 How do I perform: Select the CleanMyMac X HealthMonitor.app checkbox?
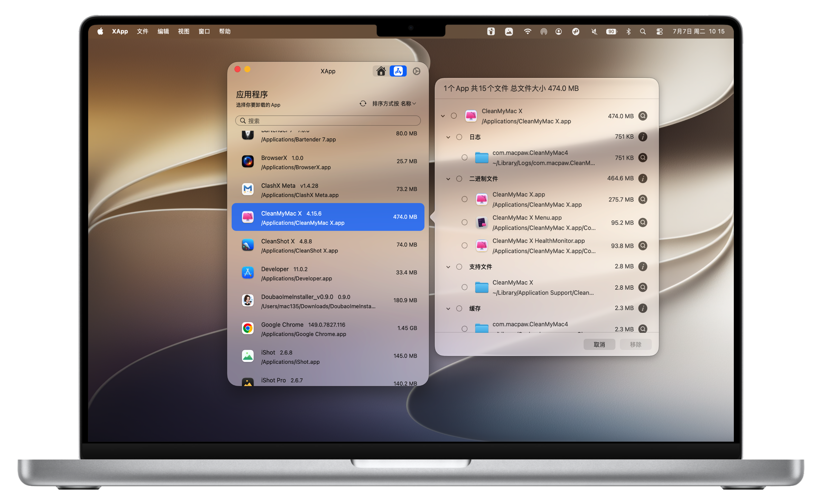[464, 245]
